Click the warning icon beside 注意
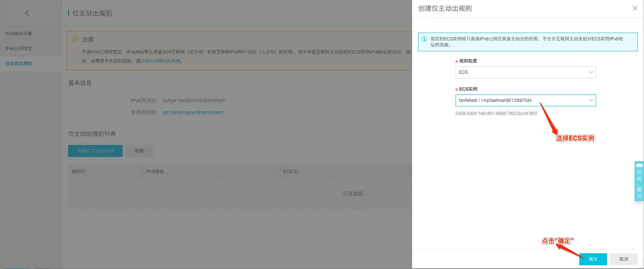Viewport: 644px width, 269px height. coord(75,39)
